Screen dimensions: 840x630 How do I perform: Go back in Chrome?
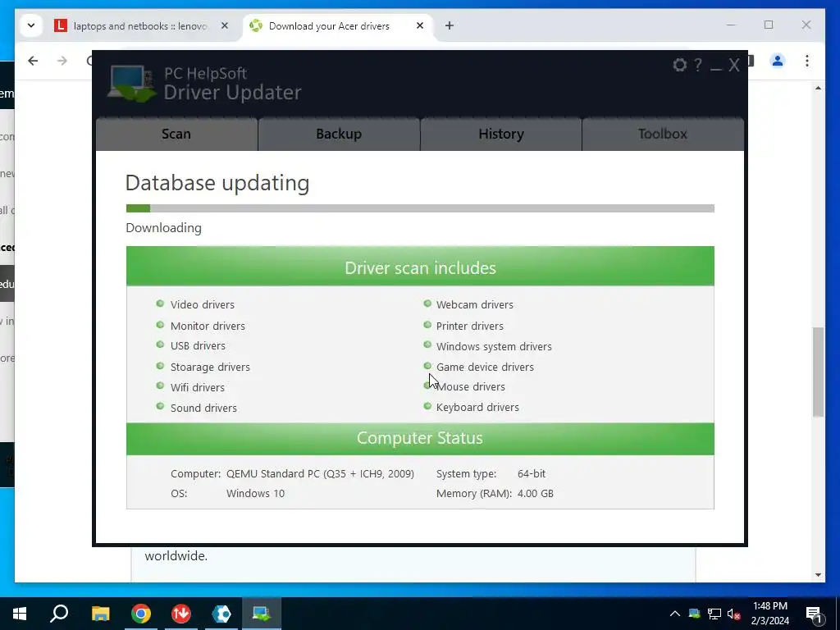[33, 61]
